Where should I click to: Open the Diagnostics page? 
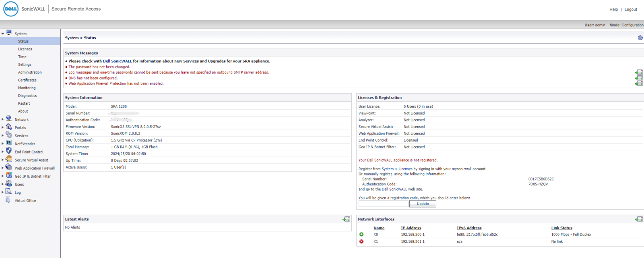pyautogui.click(x=27, y=96)
